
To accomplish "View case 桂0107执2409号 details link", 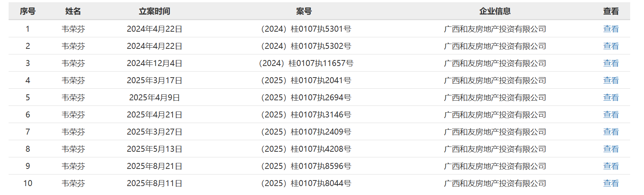I will tap(611, 132).
